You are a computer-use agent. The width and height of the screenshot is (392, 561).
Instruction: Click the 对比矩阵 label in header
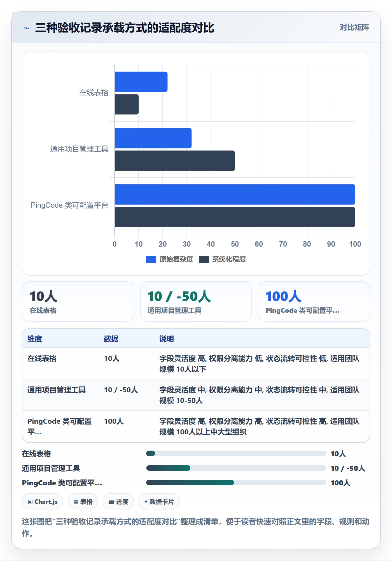point(354,27)
